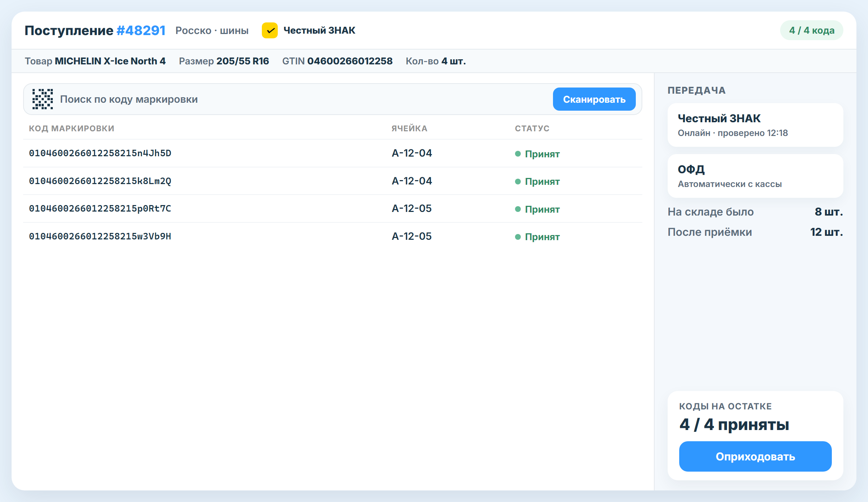Click product name MICHELIN X-Ice North 4
Viewport: 868px width, 502px height.
(x=110, y=61)
